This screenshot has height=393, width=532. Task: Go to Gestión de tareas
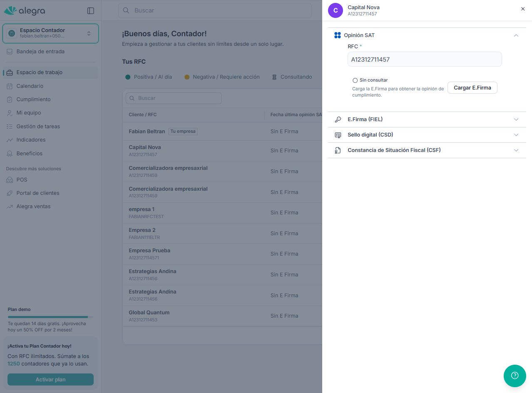coord(38,126)
